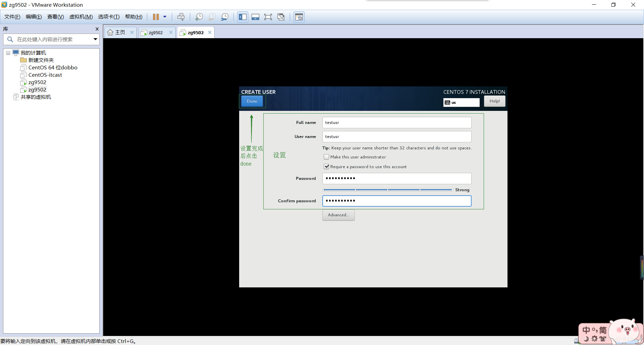Open the 虚拟机(M) menu
The width and height of the screenshot is (644, 345).
81,17
